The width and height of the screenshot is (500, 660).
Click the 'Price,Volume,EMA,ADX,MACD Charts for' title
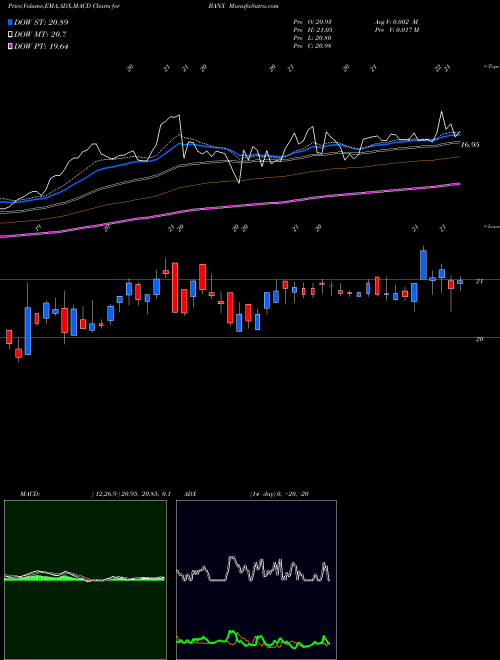click(x=64, y=6)
